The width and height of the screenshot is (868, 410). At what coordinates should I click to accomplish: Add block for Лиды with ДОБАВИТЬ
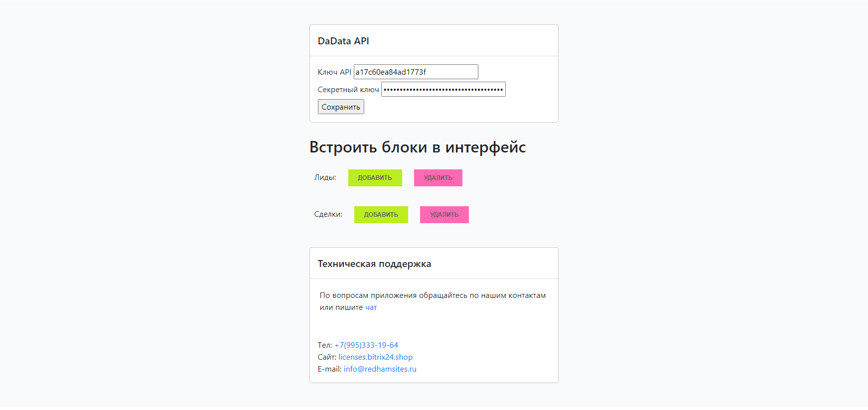pos(375,178)
